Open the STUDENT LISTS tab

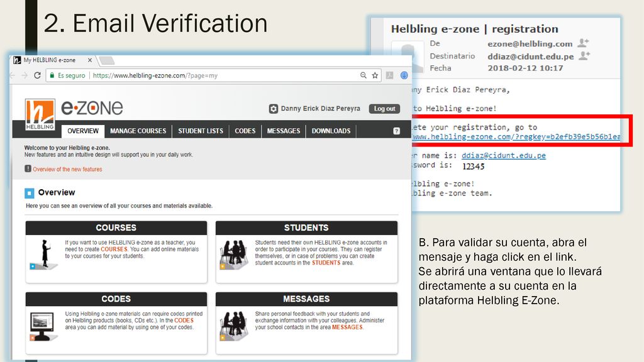point(201,131)
